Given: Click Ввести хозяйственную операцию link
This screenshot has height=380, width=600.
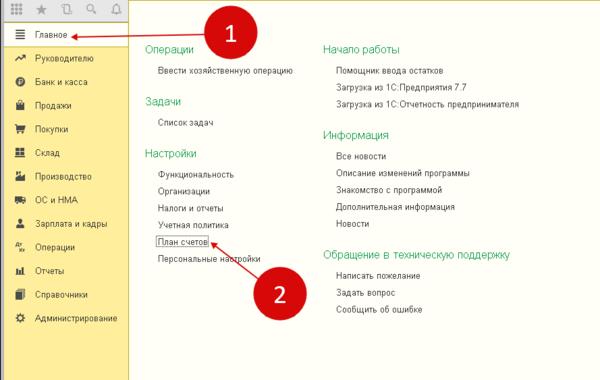Looking at the screenshot, I should (225, 71).
